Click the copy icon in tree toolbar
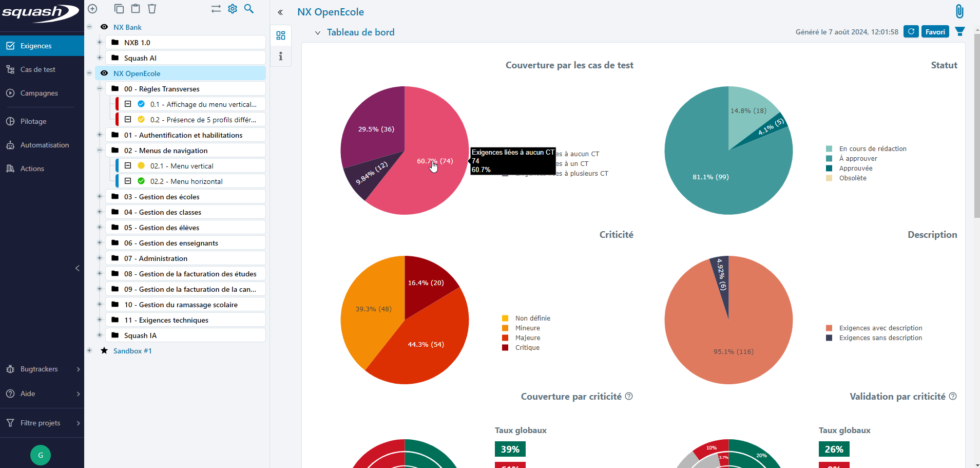Screen dimensions: 980x468 [x=119, y=9]
